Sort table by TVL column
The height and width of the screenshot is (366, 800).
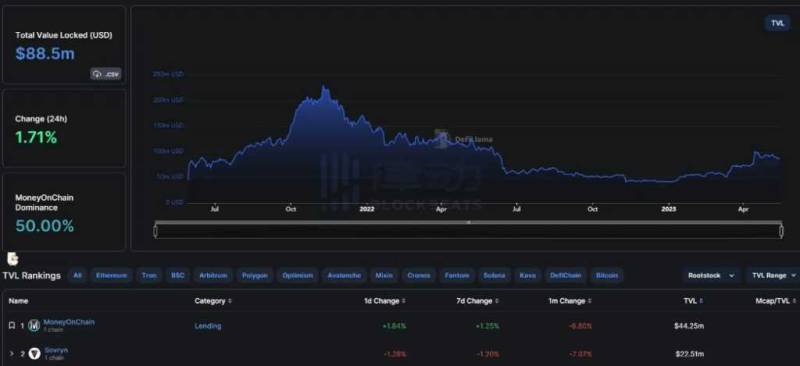[x=693, y=301]
